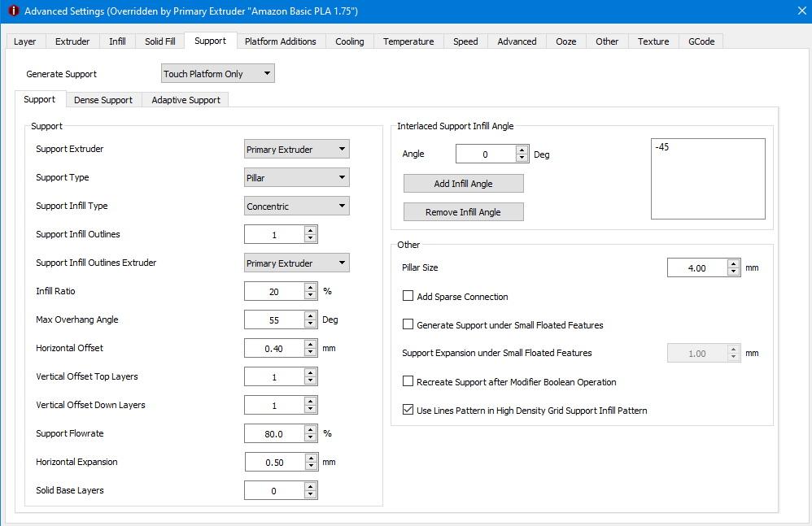The width and height of the screenshot is (812, 526).
Task: Click the ideaMaker app icon in title bar
Action: [13, 11]
